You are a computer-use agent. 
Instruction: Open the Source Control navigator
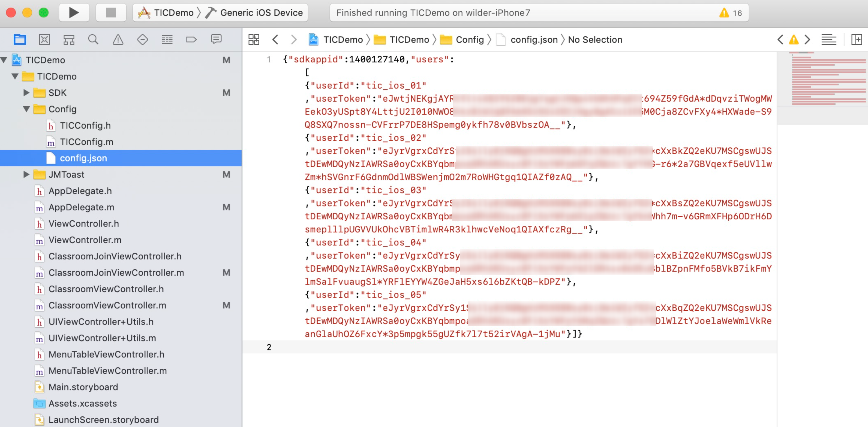pyautogui.click(x=44, y=40)
